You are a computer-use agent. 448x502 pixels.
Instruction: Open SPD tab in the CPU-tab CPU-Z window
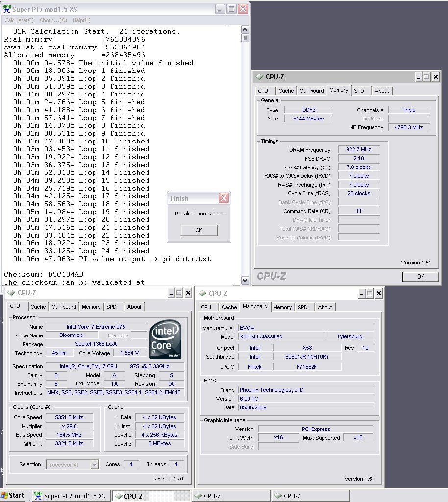point(112,307)
